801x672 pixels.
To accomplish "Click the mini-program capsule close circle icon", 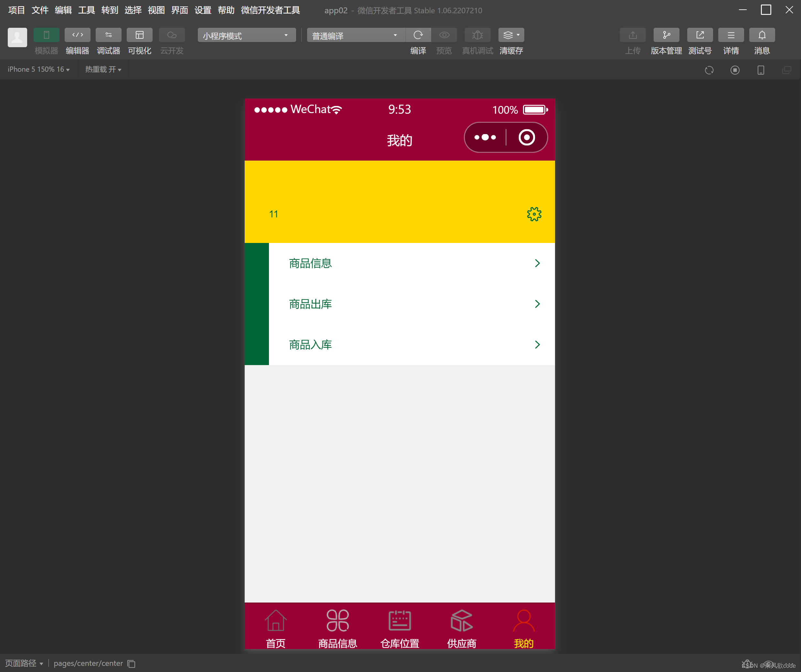I will pos(526,137).
